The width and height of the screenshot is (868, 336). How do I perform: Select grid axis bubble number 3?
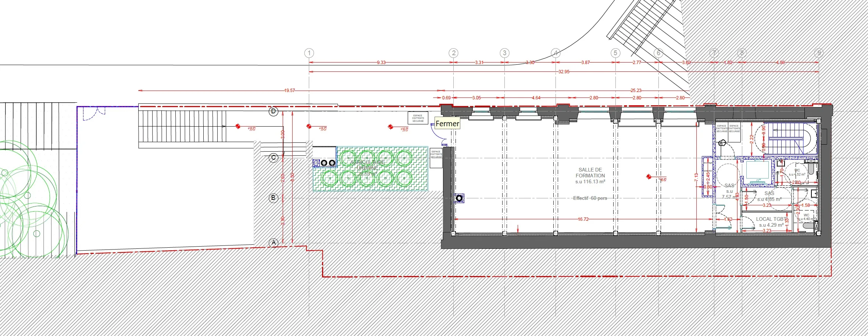tap(504, 53)
